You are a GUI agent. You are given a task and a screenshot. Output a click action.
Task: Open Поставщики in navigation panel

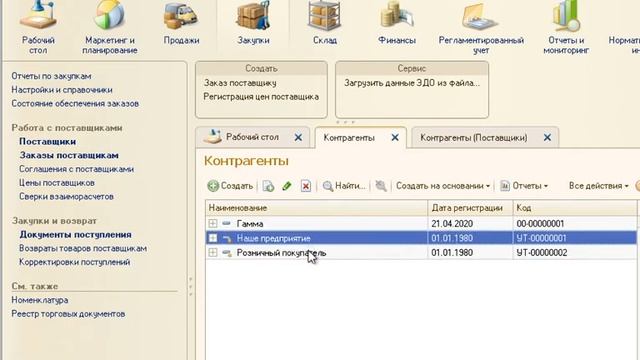pos(47,142)
